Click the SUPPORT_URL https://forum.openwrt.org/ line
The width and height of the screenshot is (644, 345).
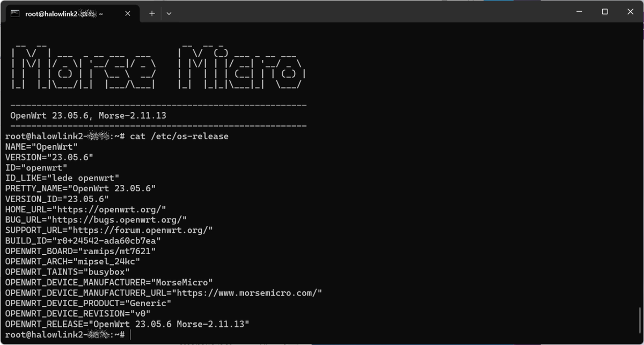pos(109,230)
